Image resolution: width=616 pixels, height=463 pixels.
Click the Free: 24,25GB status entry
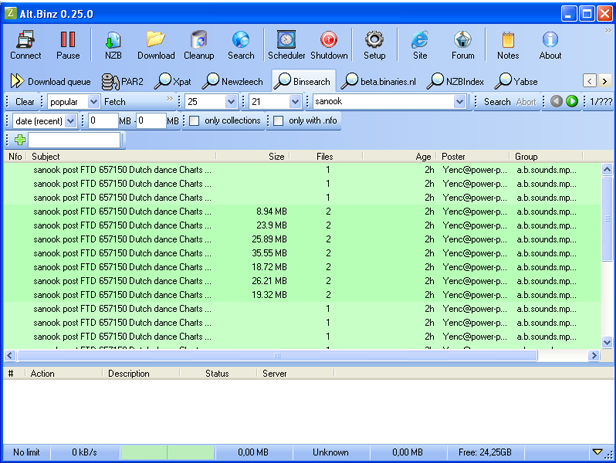485,452
